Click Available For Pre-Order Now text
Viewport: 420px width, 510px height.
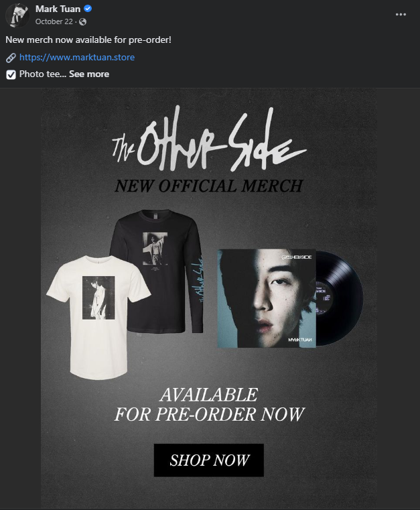pos(209,405)
